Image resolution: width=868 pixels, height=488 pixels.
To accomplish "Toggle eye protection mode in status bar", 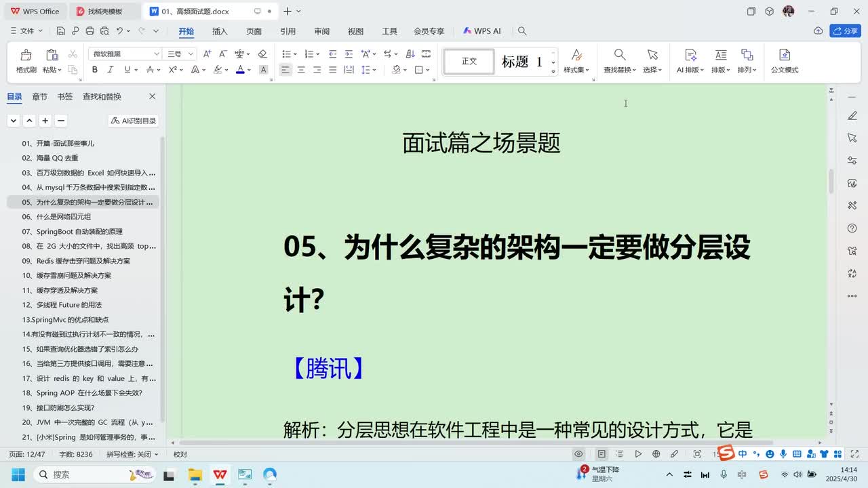I will (x=578, y=454).
